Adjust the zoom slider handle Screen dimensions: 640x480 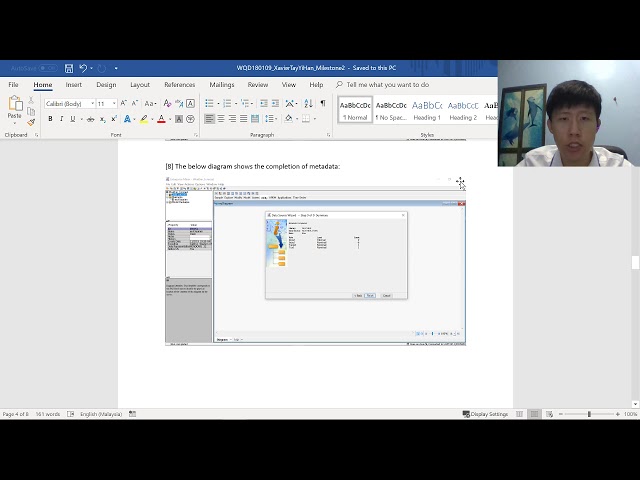click(589, 414)
